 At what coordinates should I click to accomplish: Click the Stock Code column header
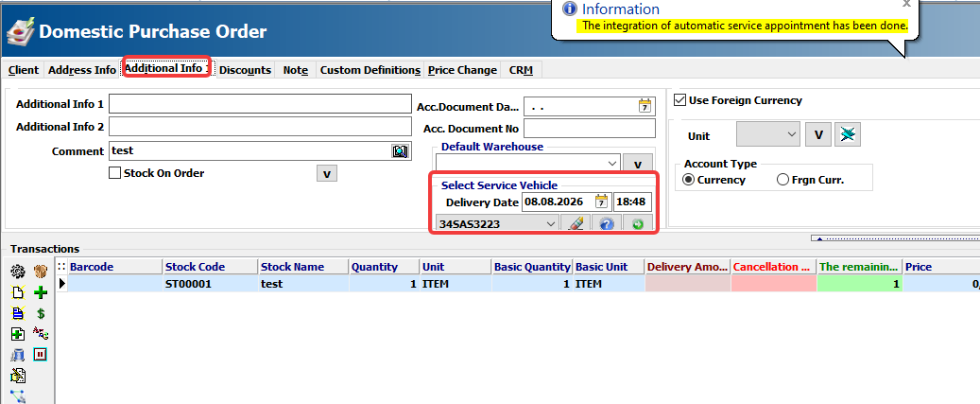point(211,267)
